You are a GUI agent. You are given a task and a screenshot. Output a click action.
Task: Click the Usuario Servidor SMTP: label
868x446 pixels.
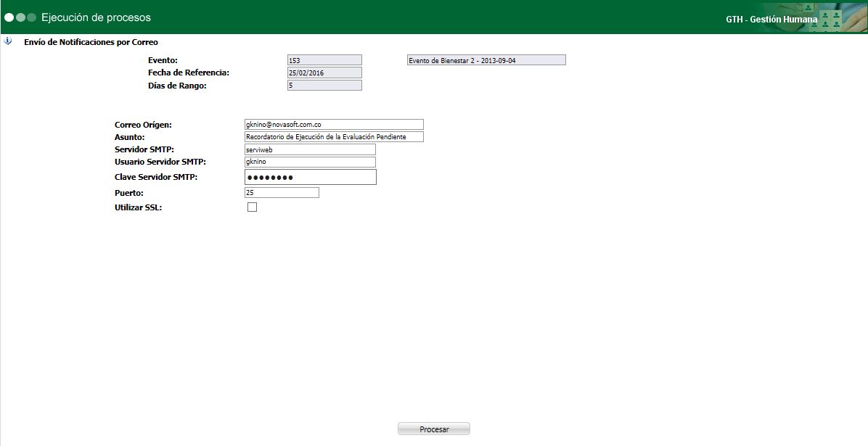[160, 162]
